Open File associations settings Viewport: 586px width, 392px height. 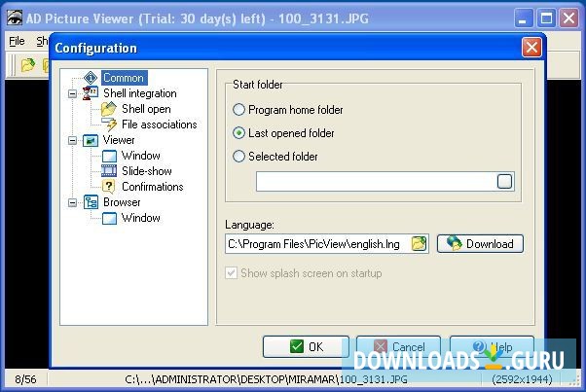pos(160,125)
